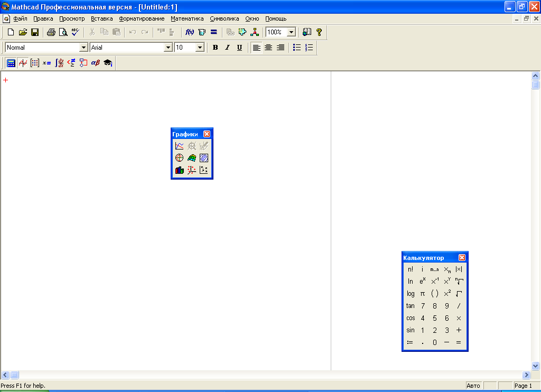Click the horizontal scrollbar right arrow
The image size is (541, 392).
coord(526,375)
